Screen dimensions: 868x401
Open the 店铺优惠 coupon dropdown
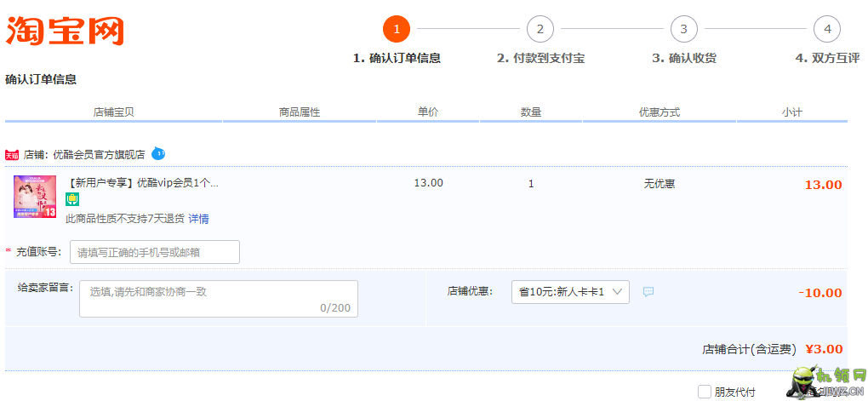tap(570, 292)
